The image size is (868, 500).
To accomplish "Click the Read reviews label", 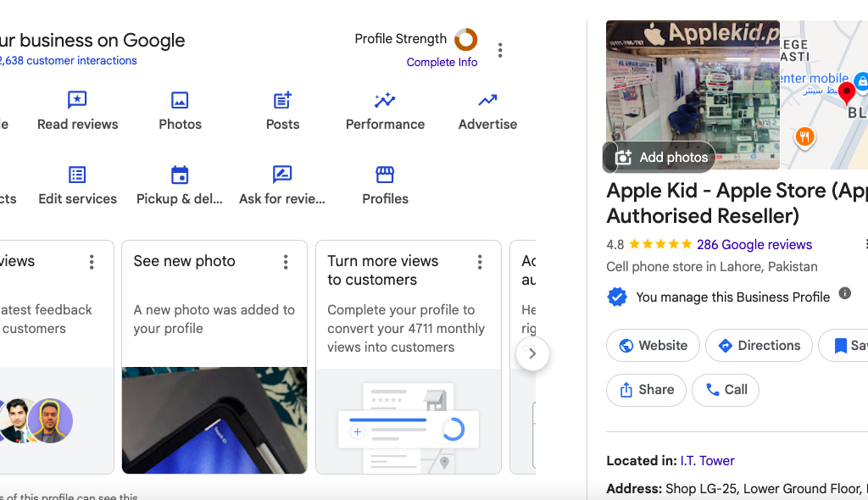I will (77, 124).
